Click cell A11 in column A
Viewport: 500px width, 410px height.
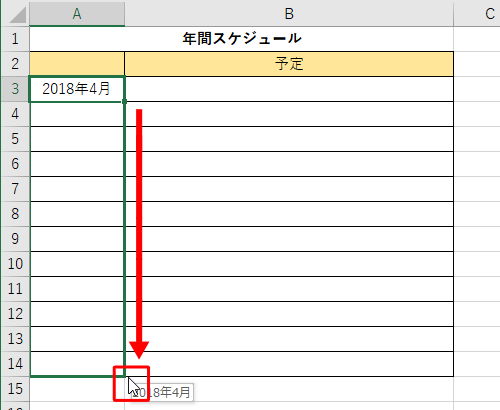77,289
